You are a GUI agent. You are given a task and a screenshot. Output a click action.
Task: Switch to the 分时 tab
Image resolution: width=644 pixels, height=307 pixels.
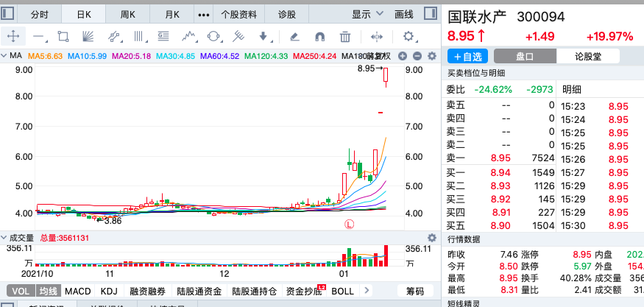40,15
